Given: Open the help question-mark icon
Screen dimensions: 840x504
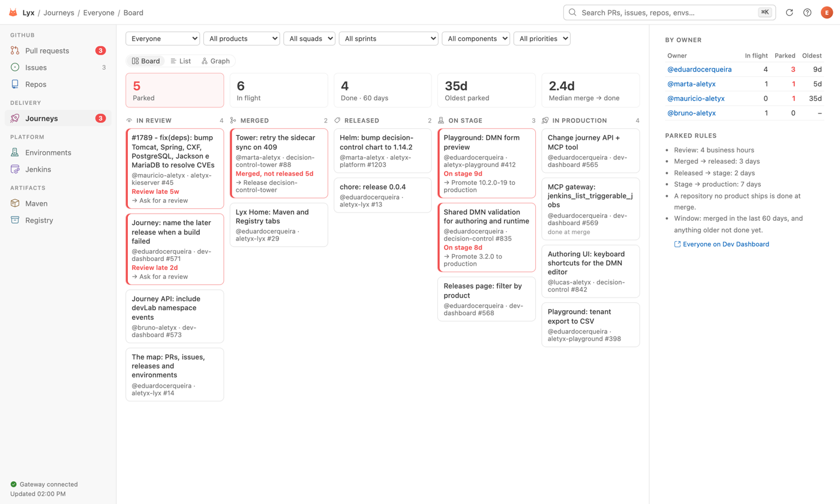Looking at the screenshot, I should (808, 12).
